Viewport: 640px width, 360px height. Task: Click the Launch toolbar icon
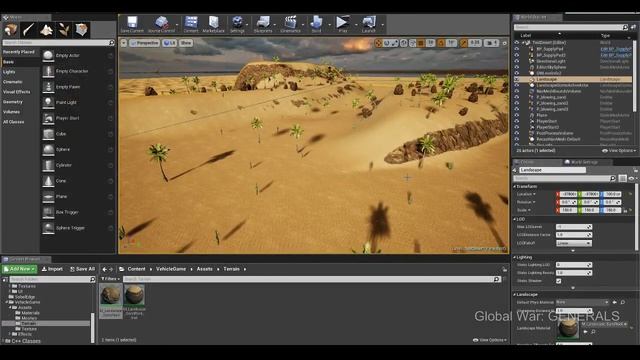click(x=369, y=22)
